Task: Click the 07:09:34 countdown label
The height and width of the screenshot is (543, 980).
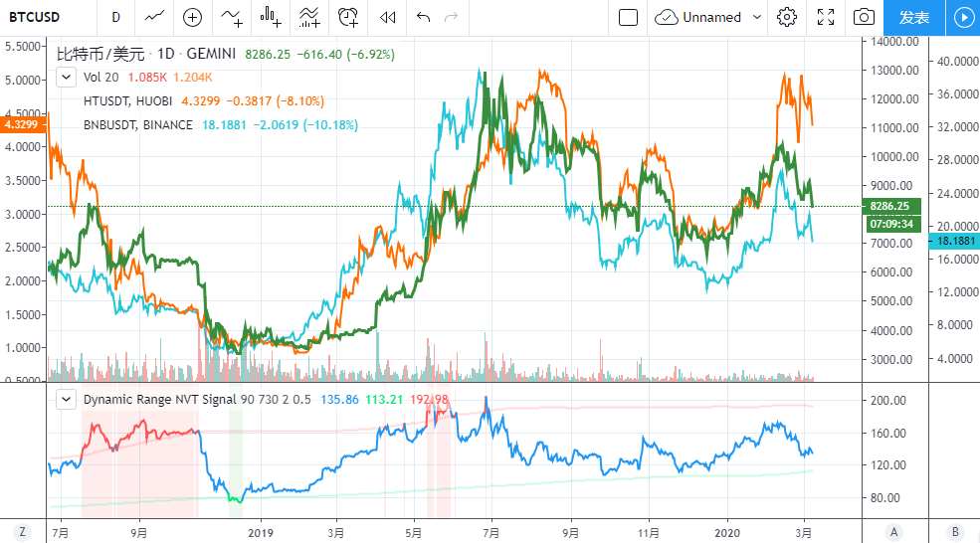Action: point(893,224)
